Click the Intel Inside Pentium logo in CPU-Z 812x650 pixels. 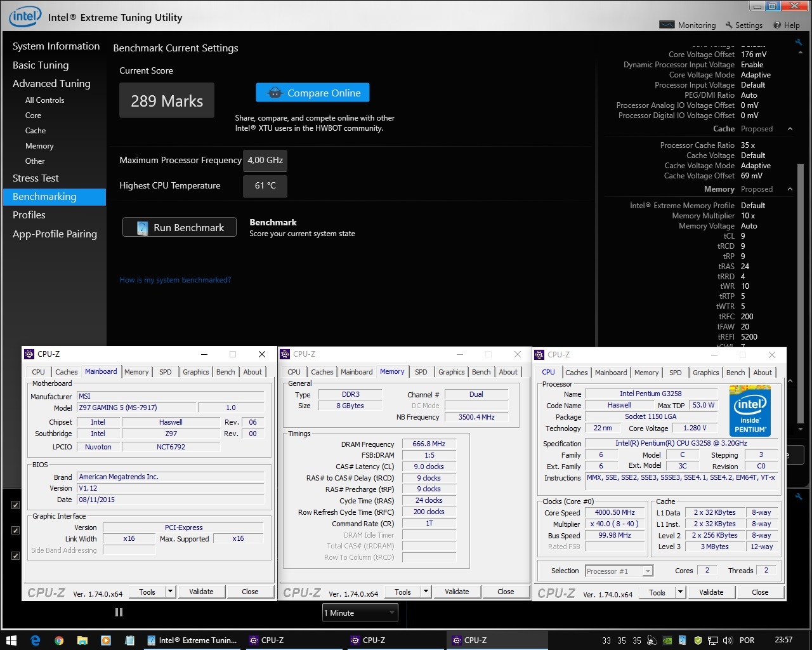(750, 410)
